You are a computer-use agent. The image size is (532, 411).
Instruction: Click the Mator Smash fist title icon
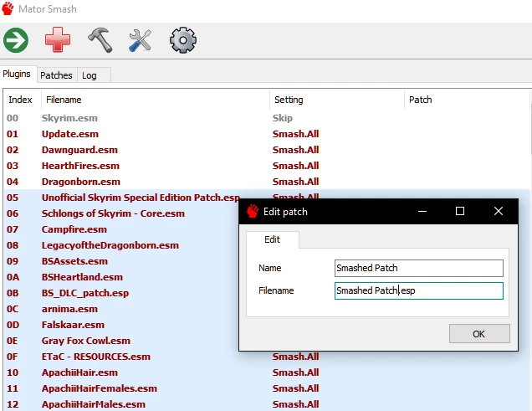click(x=8, y=8)
